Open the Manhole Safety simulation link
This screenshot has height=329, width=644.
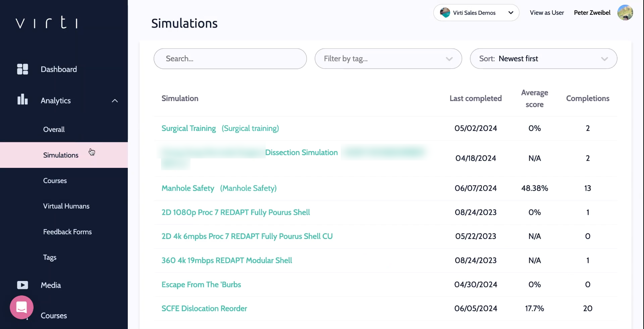pos(188,188)
